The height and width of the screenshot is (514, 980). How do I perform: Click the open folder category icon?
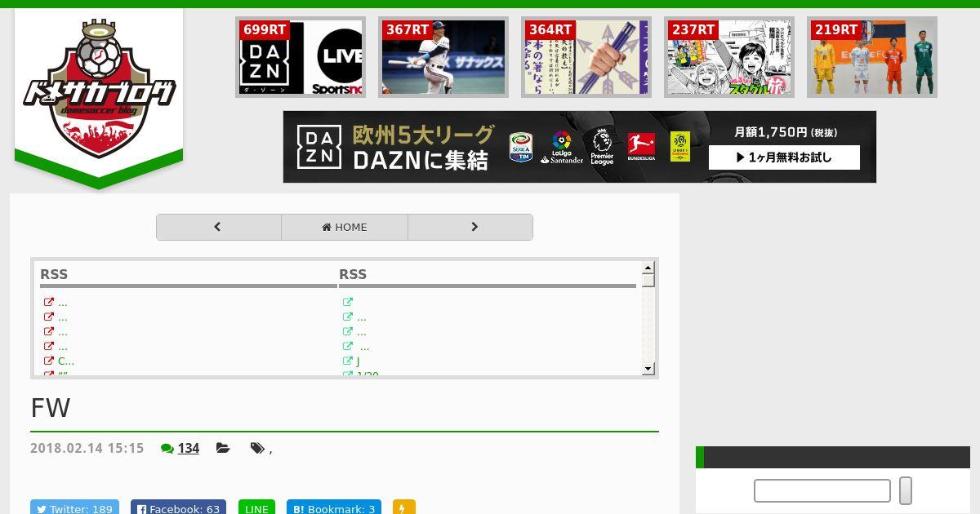coord(223,448)
